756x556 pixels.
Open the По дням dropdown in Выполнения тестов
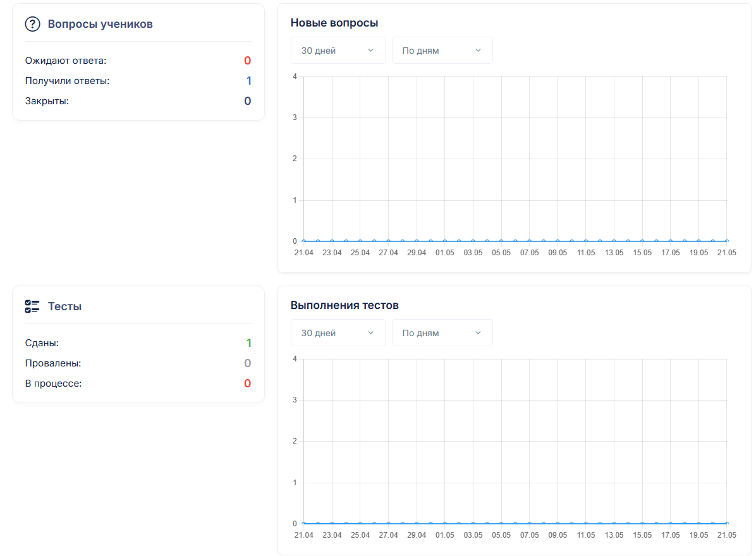pyautogui.click(x=442, y=333)
